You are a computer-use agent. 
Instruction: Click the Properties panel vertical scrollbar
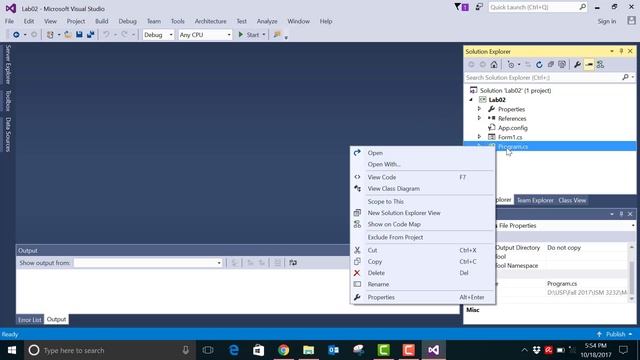[631, 273]
